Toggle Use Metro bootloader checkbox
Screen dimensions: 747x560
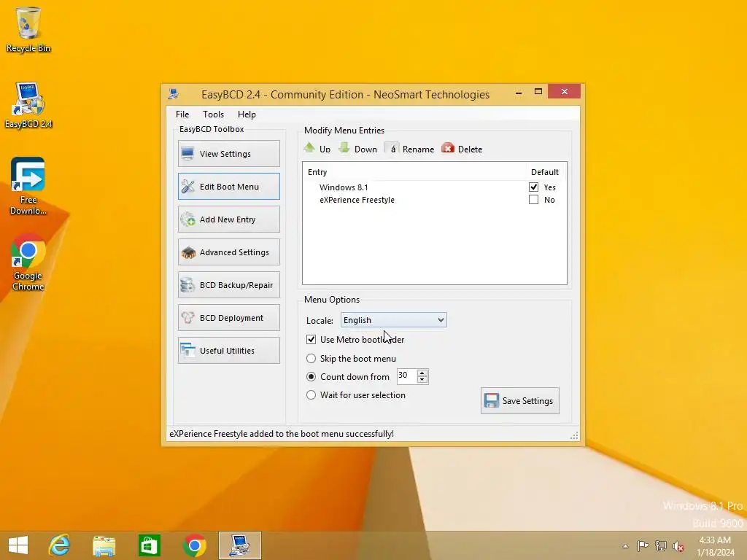point(311,339)
